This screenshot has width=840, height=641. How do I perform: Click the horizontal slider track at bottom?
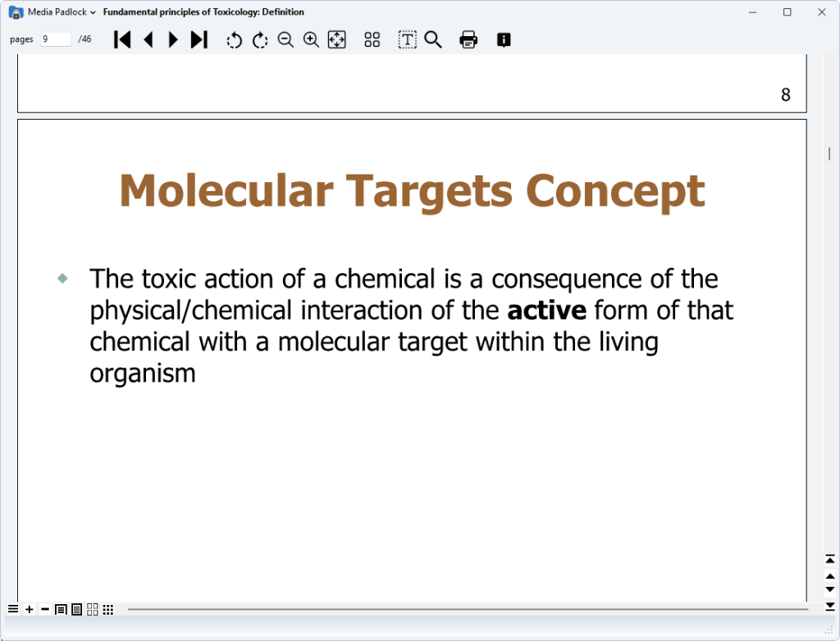[468, 609]
